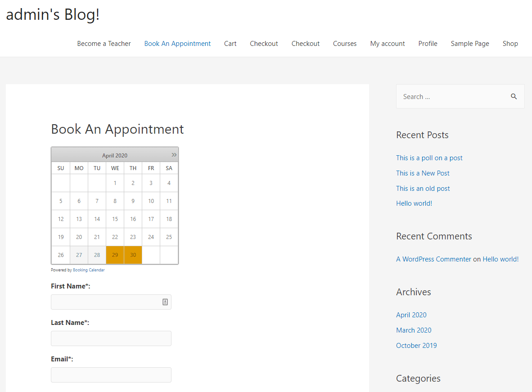532x392 pixels.
Task: Select April 30 on the booking calendar
Action: coord(133,255)
